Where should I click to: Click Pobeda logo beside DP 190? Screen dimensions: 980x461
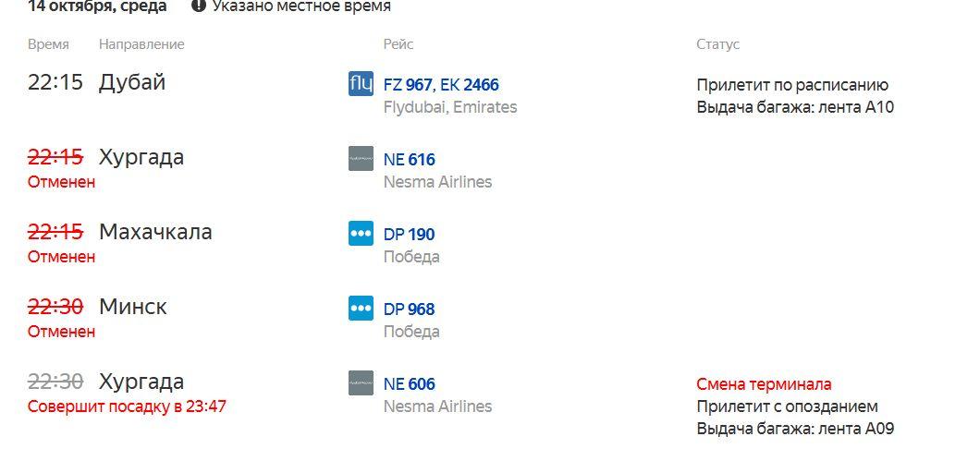click(x=361, y=234)
